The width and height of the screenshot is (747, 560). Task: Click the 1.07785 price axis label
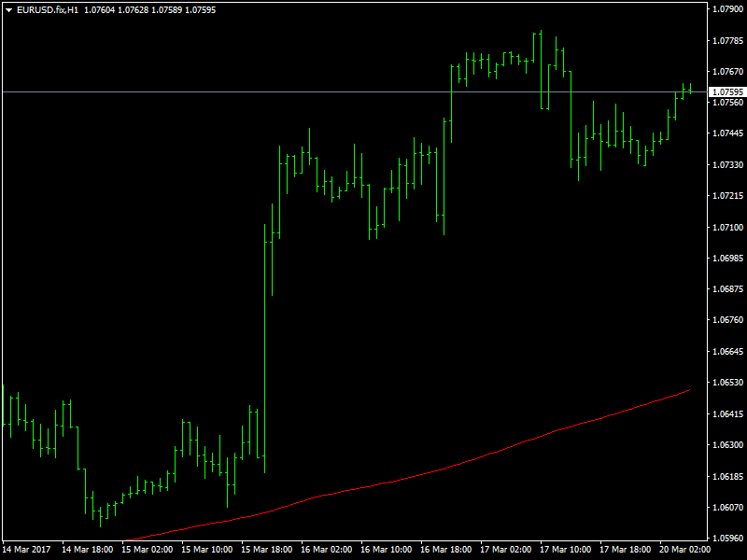tap(727, 40)
